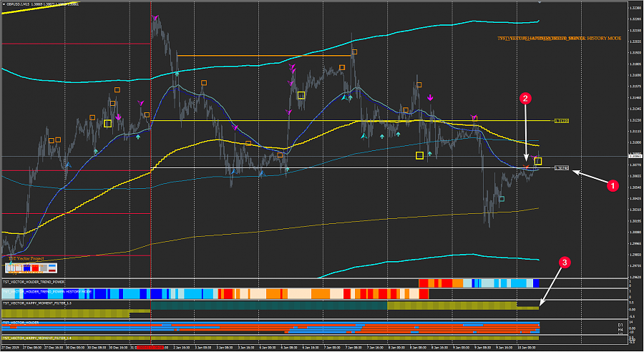Click the gray swatch in the TST legend box
This screenshot has width=644, height=352.
pyautogui.click(x=44, y=268)
